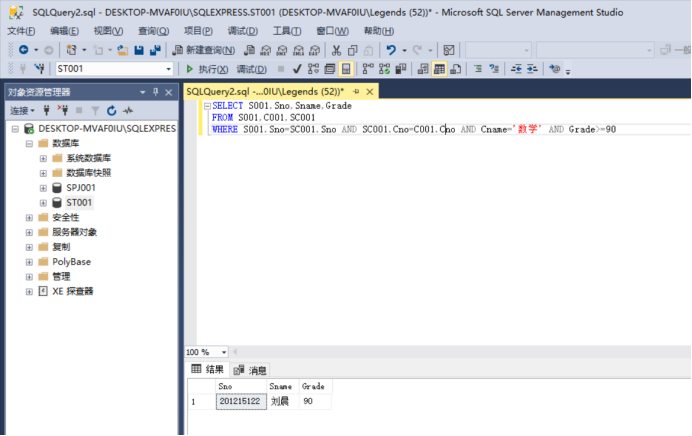
Task: Expand the 数据库快照 folder
Action: coord(43,173)
